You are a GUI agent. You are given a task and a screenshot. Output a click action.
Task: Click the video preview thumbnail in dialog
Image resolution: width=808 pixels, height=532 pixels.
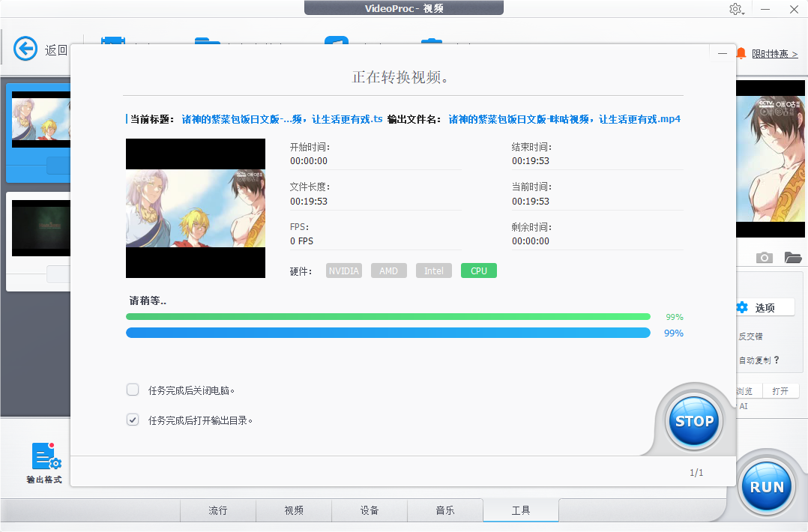pos(196,208)
